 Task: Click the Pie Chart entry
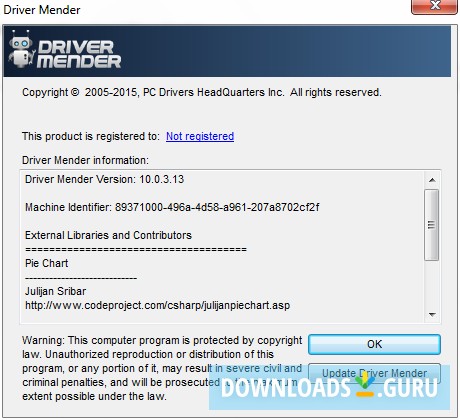point(46,263)
